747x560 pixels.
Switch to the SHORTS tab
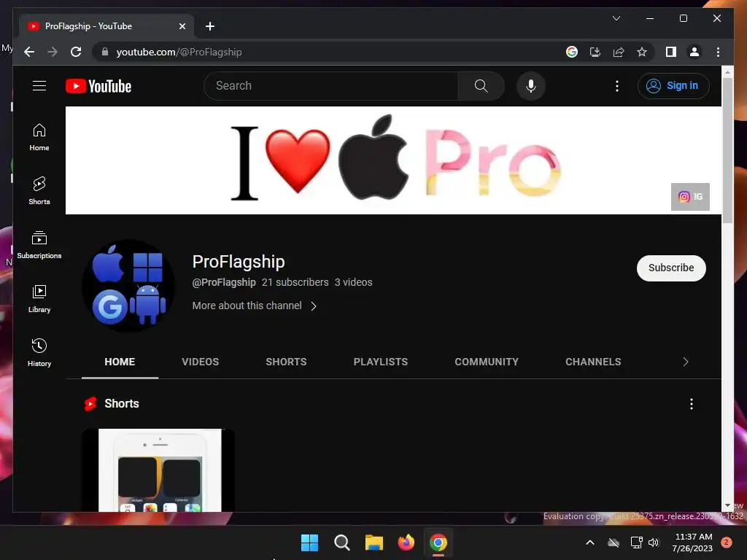click(x=286, y=362)
